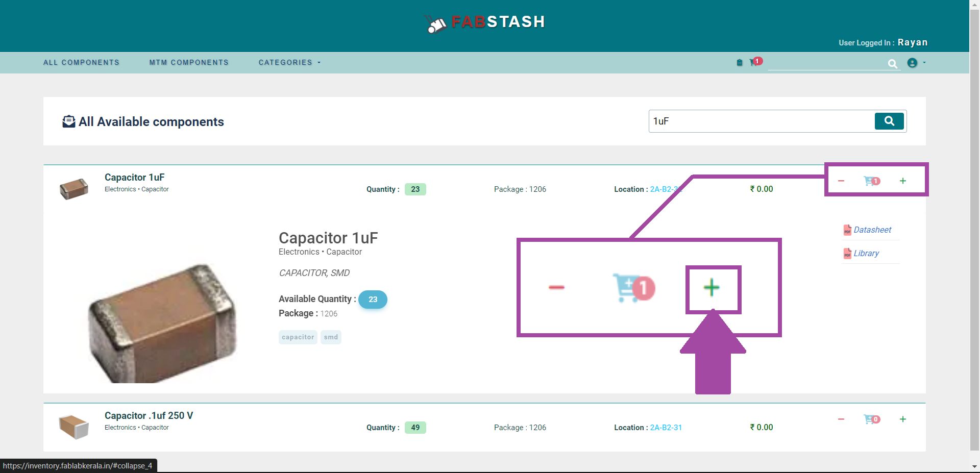This screenshot has width=980, height=473.
Task: Click the teal search button beside 1uF
Action: (x=889, y=121)
